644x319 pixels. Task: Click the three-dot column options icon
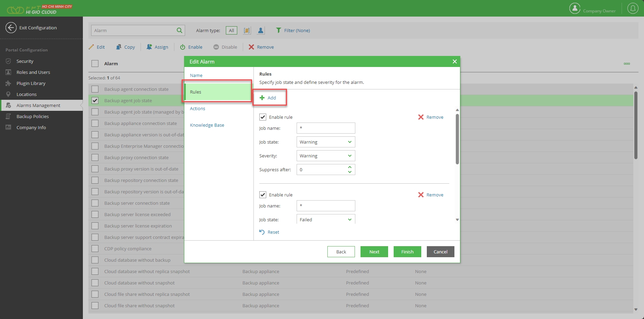627,64
